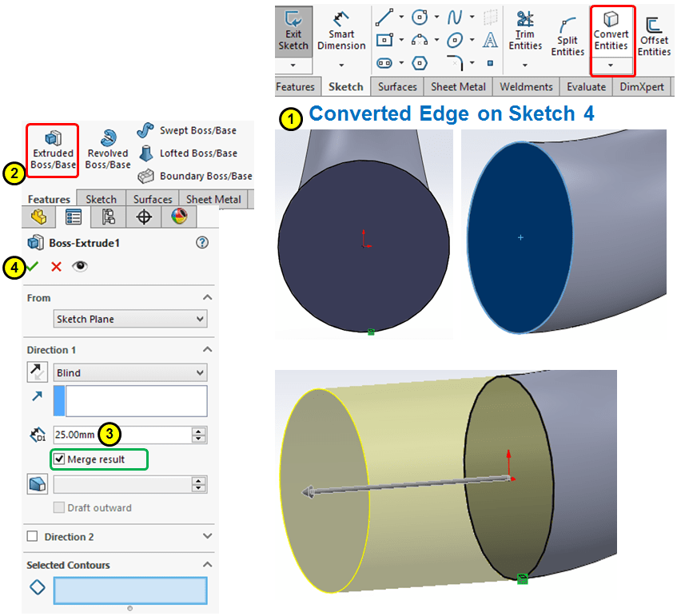
Task: Open the Blind end condition dropdown
Action: (130, 372)
